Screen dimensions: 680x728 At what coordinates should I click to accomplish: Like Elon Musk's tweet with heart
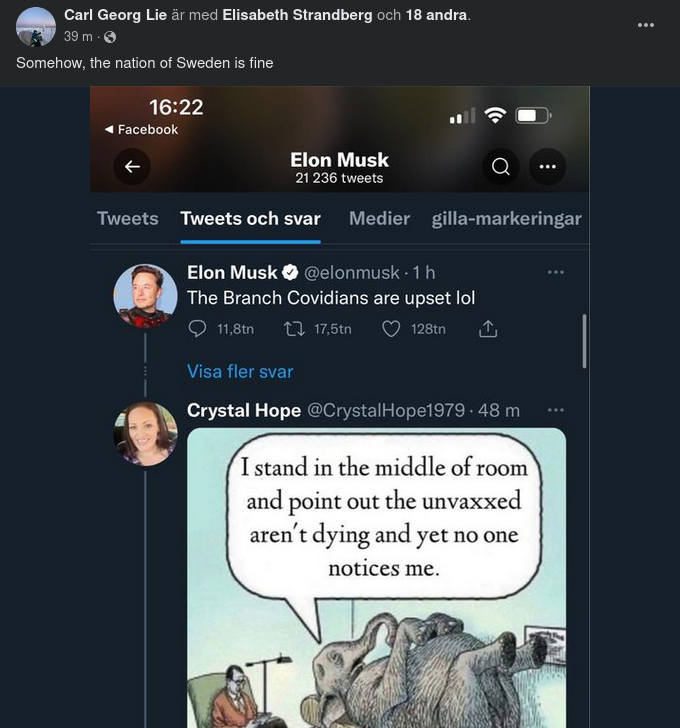tap(392, 329)
